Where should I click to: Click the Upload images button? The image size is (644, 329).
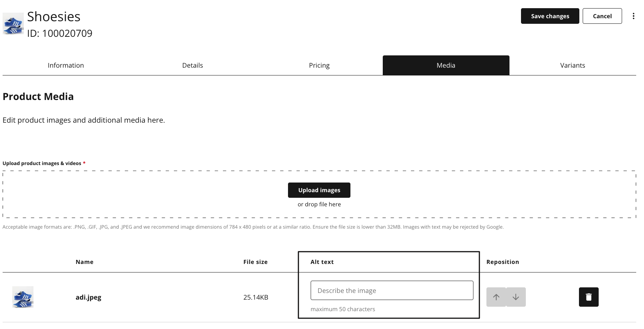(x=319, y=190)
